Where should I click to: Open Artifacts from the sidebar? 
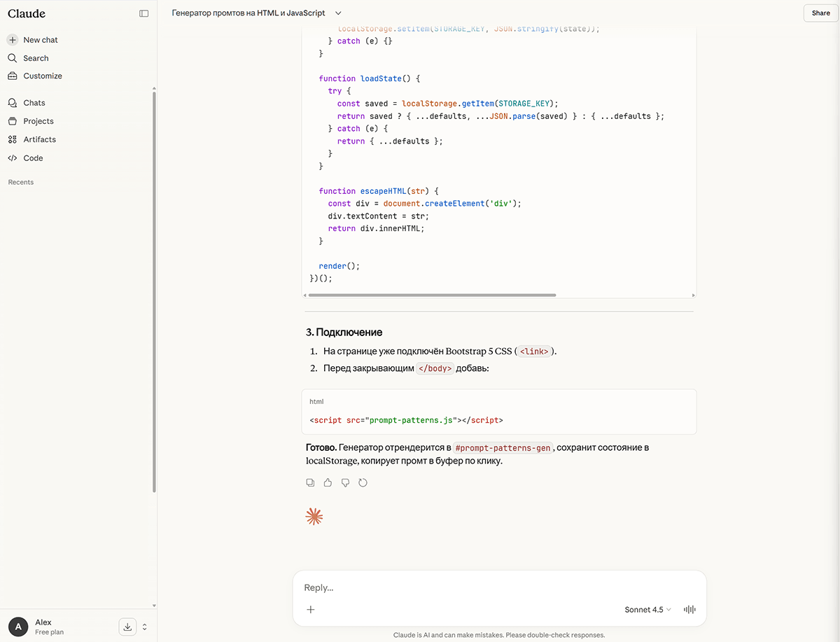click(39, 139)
